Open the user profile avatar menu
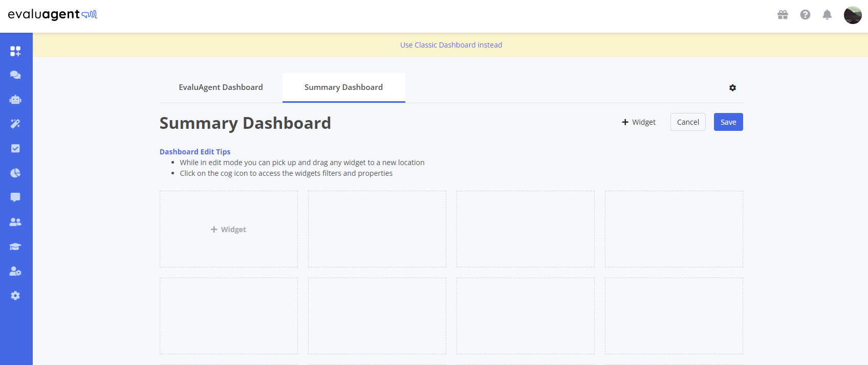The image size is (868, 365). coord(853,15)
